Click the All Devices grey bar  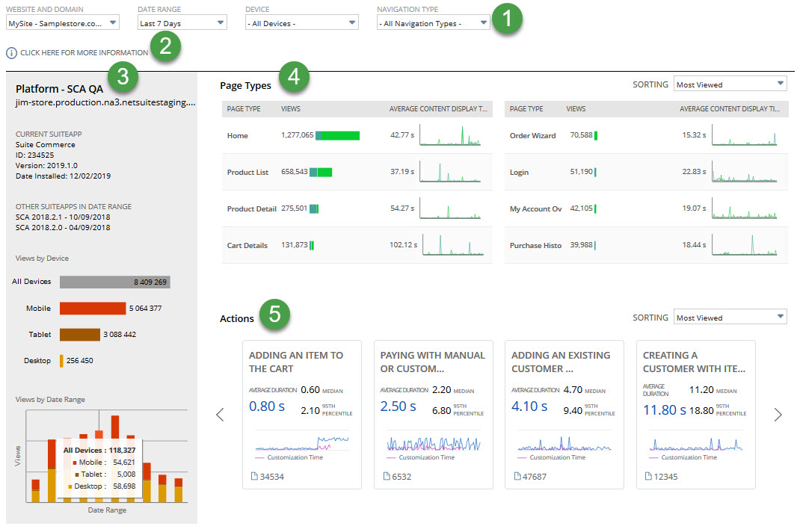tap(115, 282)
